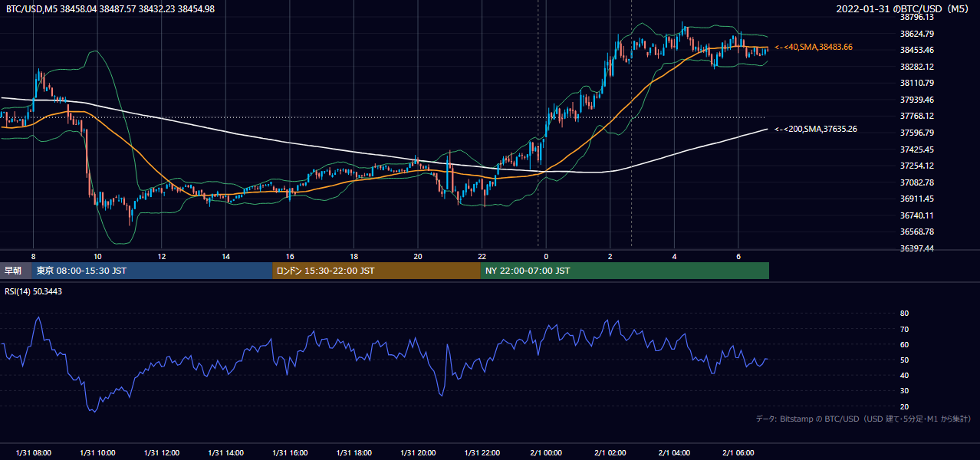The height and width of the screenshot is (460, 980).
Task: Click hour label 8 under price chart
Action: pyautogui.click(x=34, y=257)
